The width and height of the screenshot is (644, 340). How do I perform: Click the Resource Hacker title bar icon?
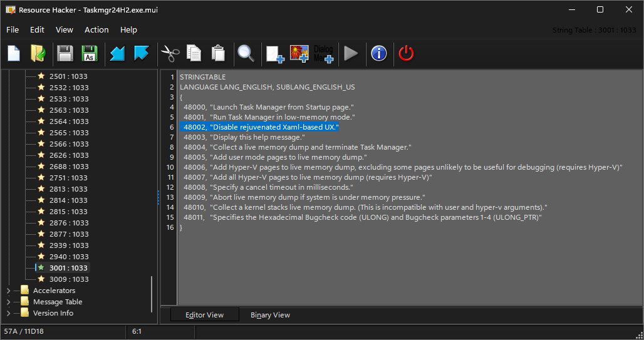pos(11,10)
